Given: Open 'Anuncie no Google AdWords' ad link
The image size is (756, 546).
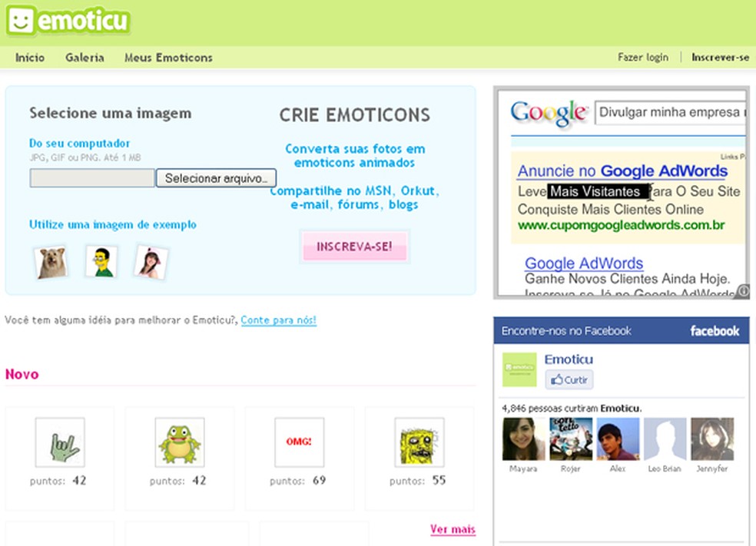Looking at the screenshot, I should coord(622,171).
